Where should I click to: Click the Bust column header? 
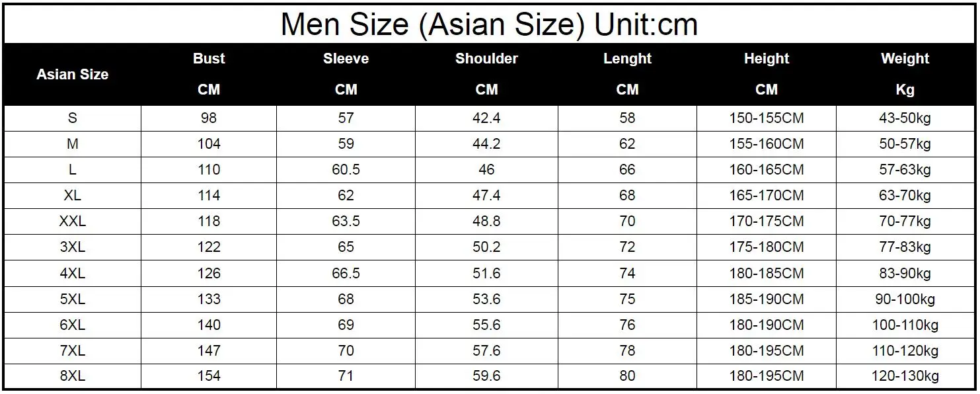tap(209, 59)
